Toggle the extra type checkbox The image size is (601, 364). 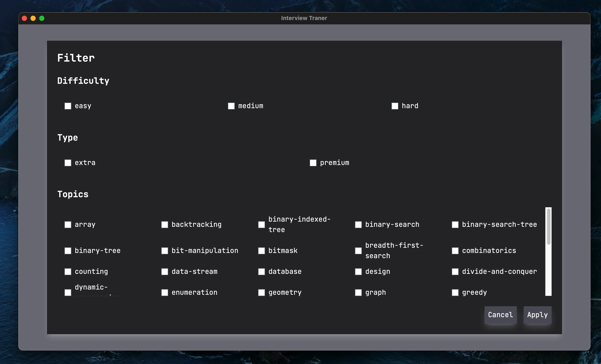[x=68, y=163]
